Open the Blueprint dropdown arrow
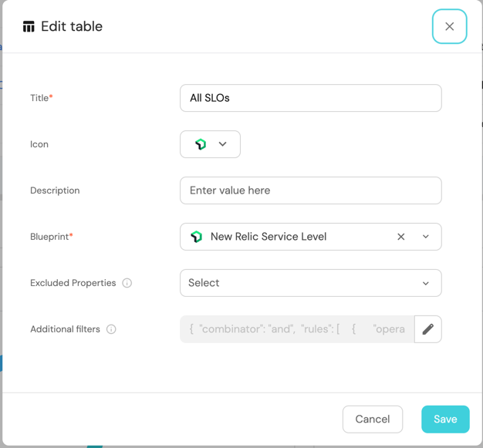483x448 pixels. coord(425,237)
